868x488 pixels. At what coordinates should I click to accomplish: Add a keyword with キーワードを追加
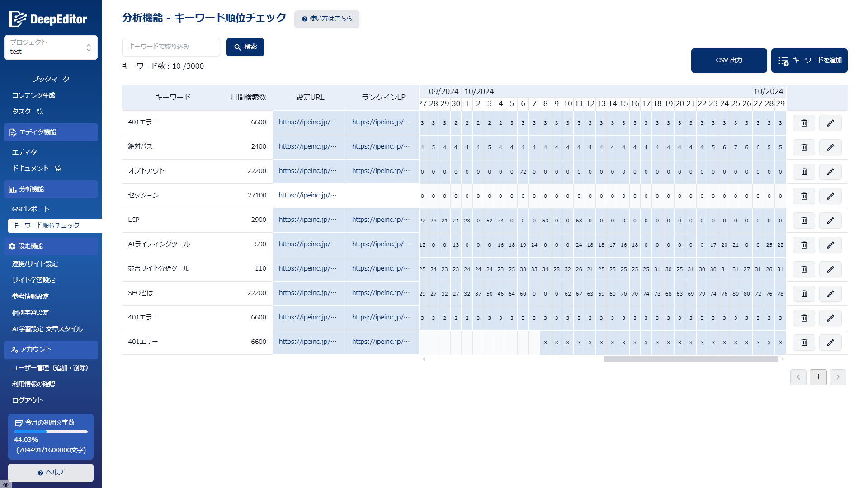click(x=809, y=61)
